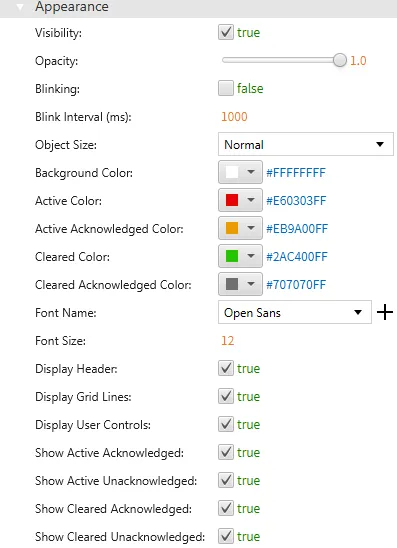The height and width of the screenshot is (548, 397).
Task: Uncheck the Visibility checkbox
Action: 226,32
